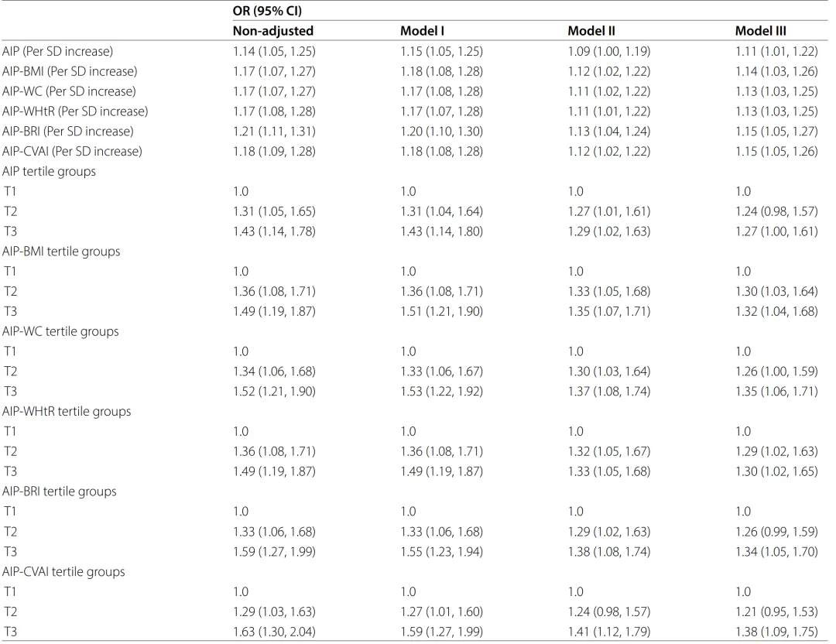Select the AIP-WHtR (Per SD increase) label
This screenshot has height=644, width=836.
tap(75, 111)
